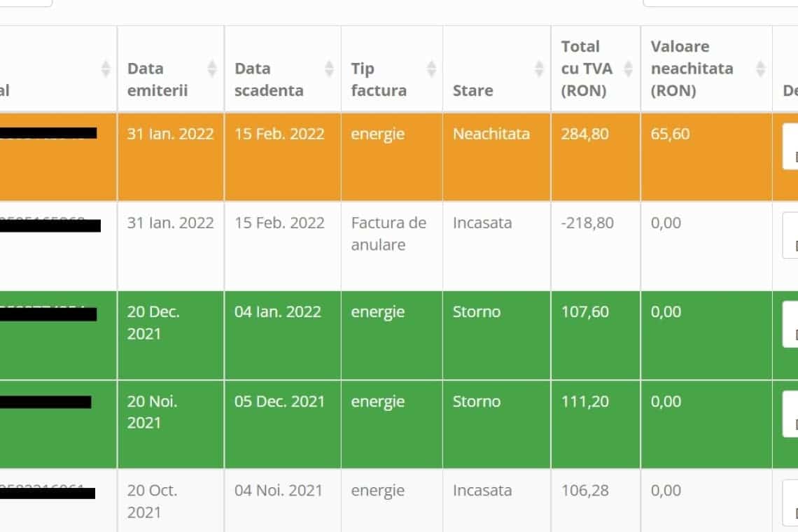
Task: Click the -218,80 total amount cell
Action: click(x=587, y=223)
